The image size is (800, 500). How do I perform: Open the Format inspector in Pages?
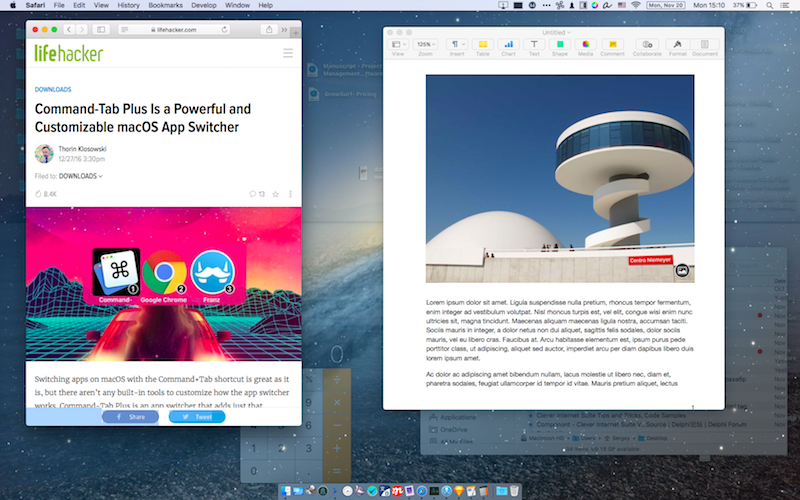pos(678,44)
